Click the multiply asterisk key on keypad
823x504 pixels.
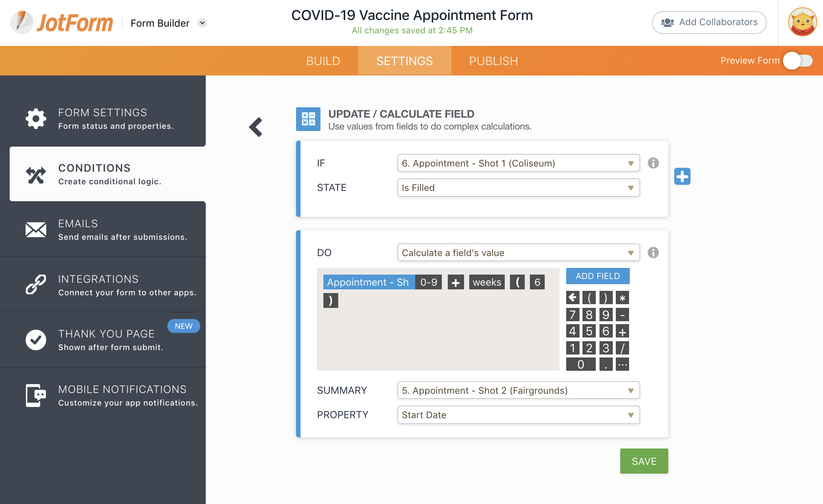pyautogui.click(x=622, y=298)
